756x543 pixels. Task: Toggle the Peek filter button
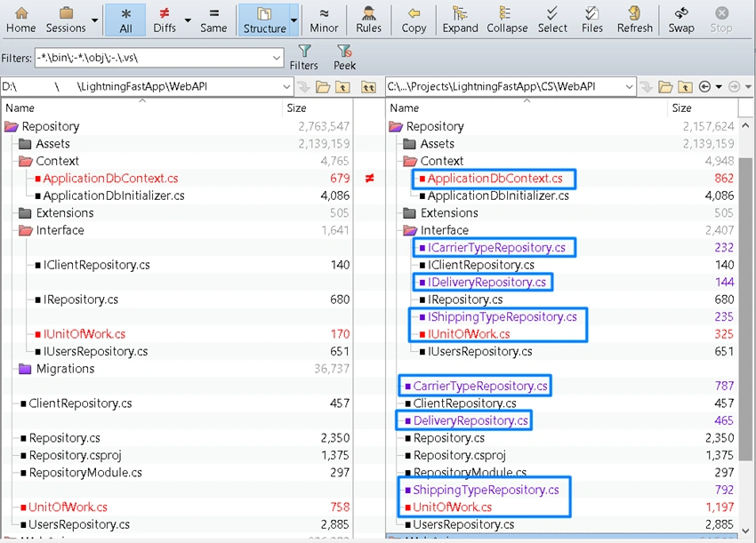coord(344,58)
